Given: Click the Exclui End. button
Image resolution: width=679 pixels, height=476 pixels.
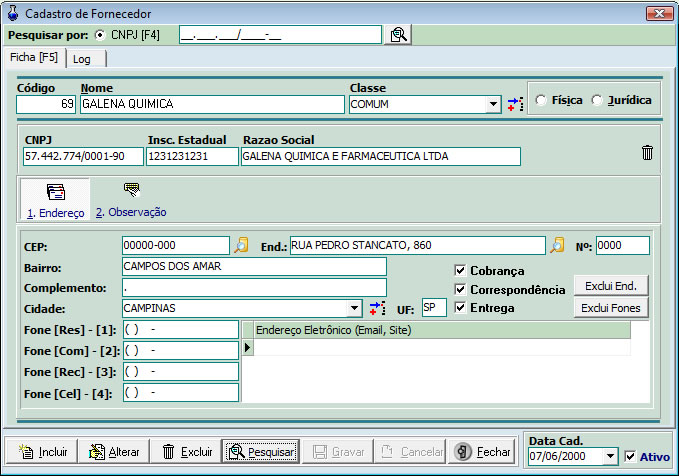Looking at the screenshot, I should tap(611, 286).
